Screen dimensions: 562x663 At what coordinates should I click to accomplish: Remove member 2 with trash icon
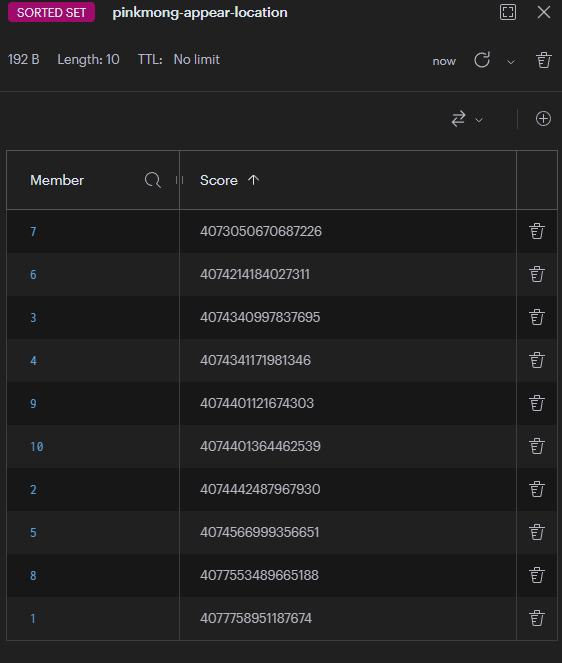coord(537,489)
